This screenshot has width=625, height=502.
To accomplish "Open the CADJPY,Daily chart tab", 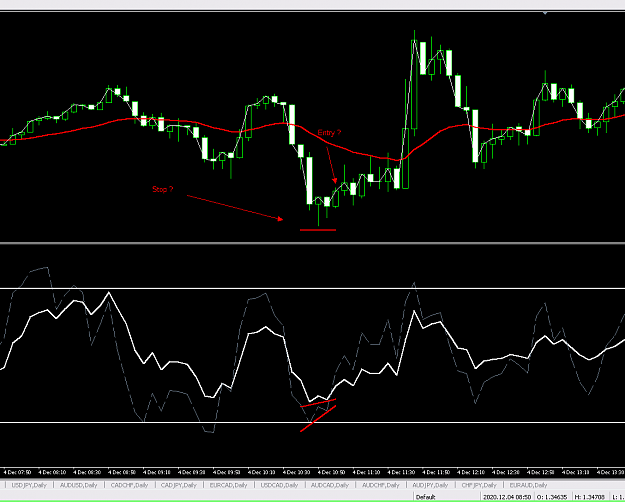I will [179, 485].
